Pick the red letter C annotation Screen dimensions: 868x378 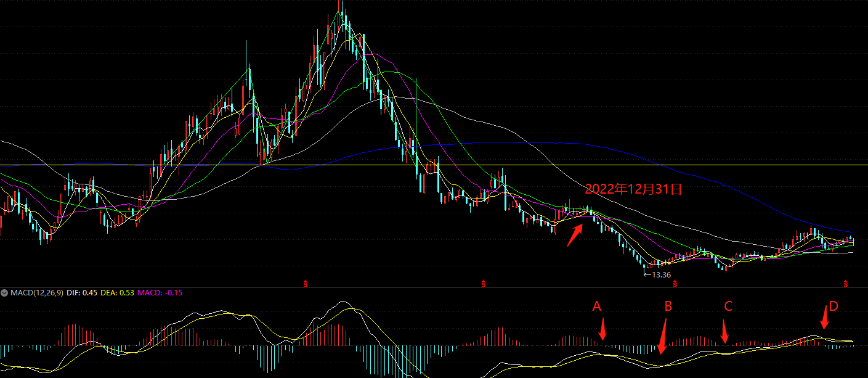tap(728, 306)
